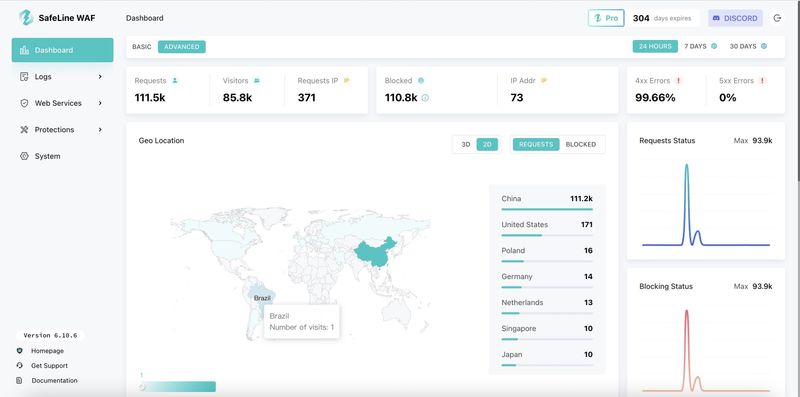Image resolution: width=800 pixels, height=397 pixels.
Task: Expand the Protections submenu arrow
Action: tap(100, 130)
